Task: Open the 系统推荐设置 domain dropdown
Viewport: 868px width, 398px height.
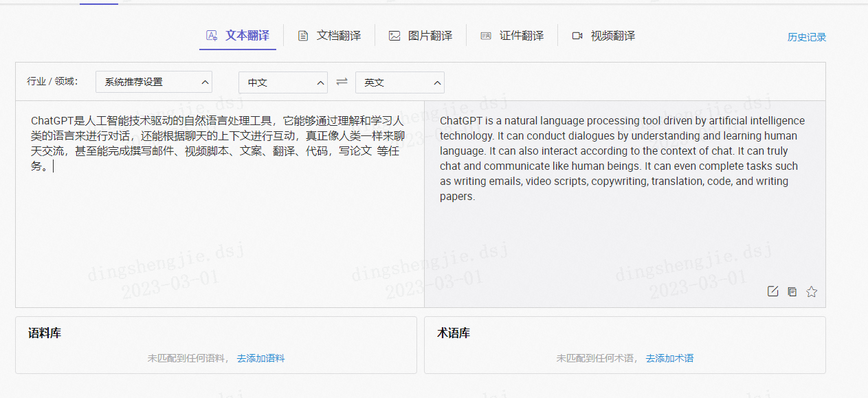Action: point(153,82)
